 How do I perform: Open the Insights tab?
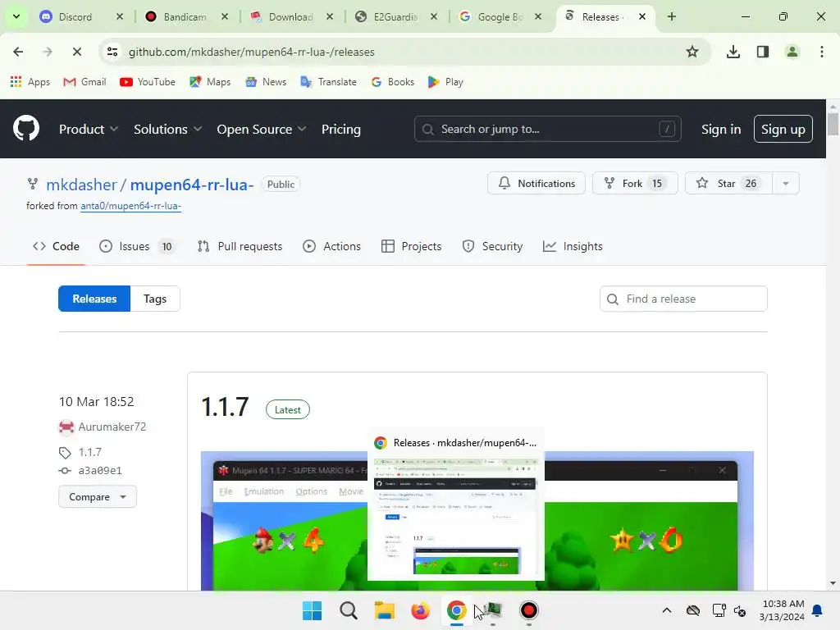tap(573, 246)
